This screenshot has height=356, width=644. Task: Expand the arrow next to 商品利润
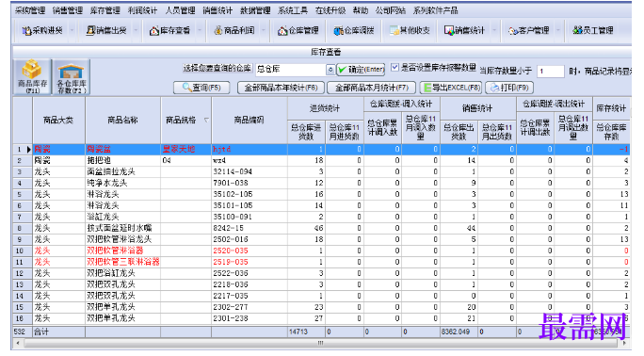(x=264, y=30)
